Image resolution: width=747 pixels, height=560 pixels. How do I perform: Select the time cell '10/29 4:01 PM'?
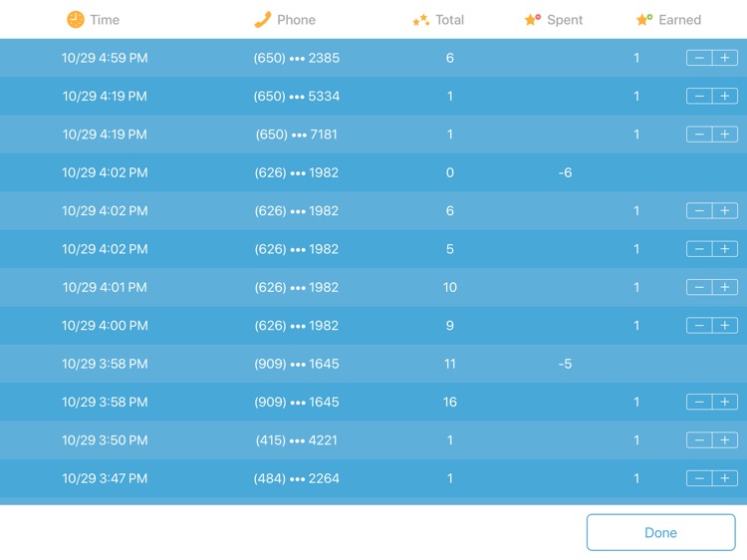pos(105,287)
